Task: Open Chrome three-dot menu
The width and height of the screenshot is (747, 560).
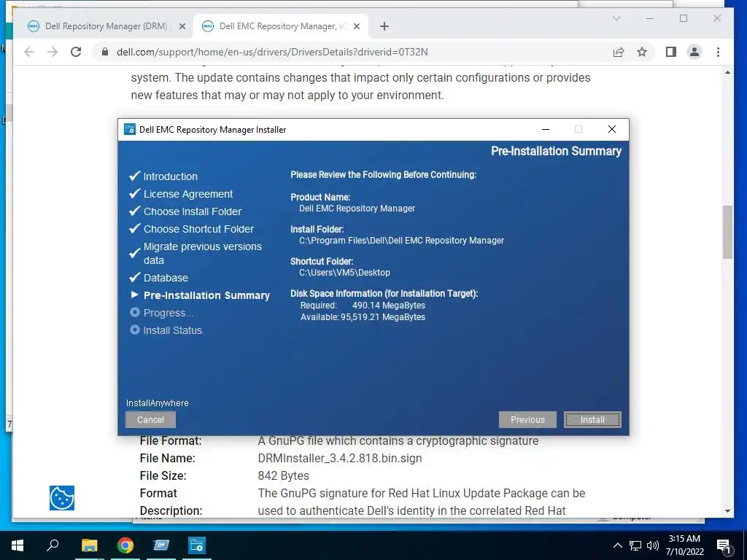Action: coord(718,52)
